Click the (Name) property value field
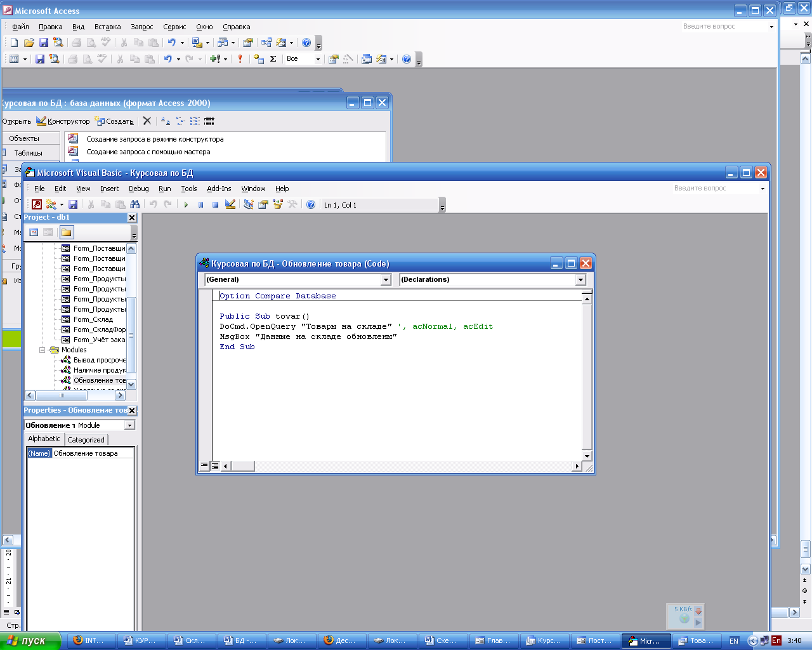 click(93, 453)
